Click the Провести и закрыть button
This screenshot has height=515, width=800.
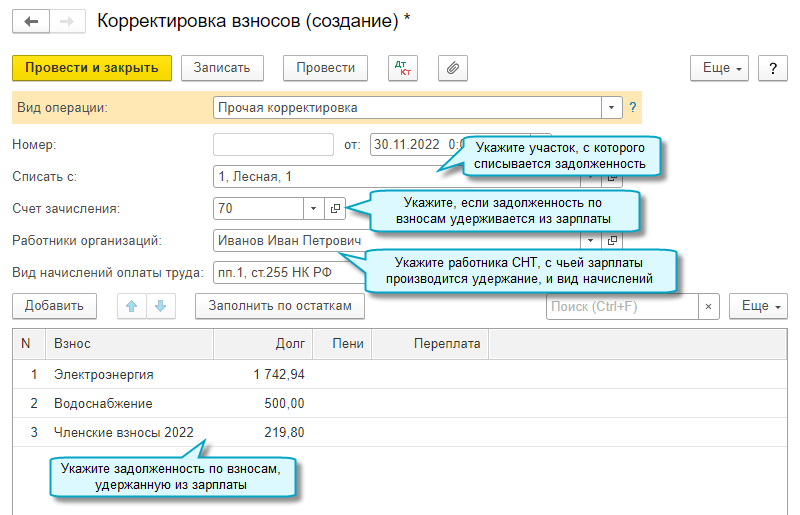tap(92, 68)
